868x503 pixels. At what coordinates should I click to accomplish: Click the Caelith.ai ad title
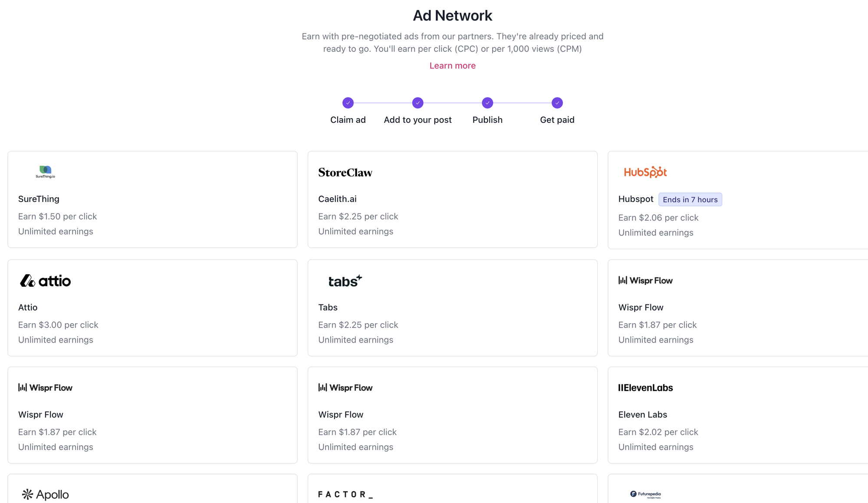click(337, 199)
